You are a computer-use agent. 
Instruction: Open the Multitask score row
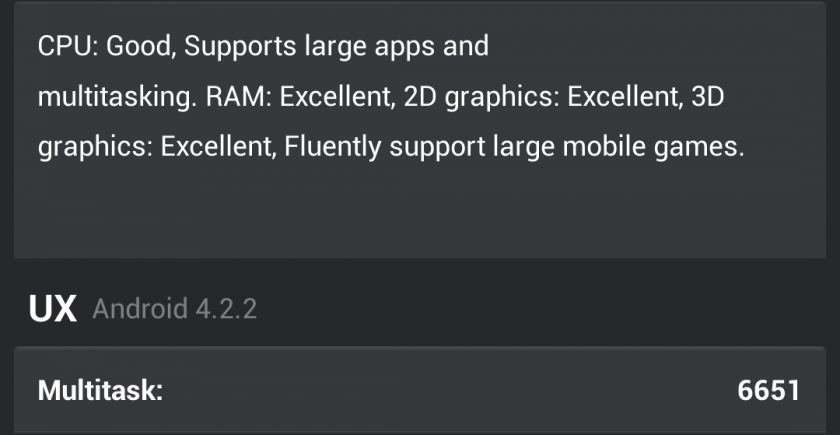(x=419, y=390)
